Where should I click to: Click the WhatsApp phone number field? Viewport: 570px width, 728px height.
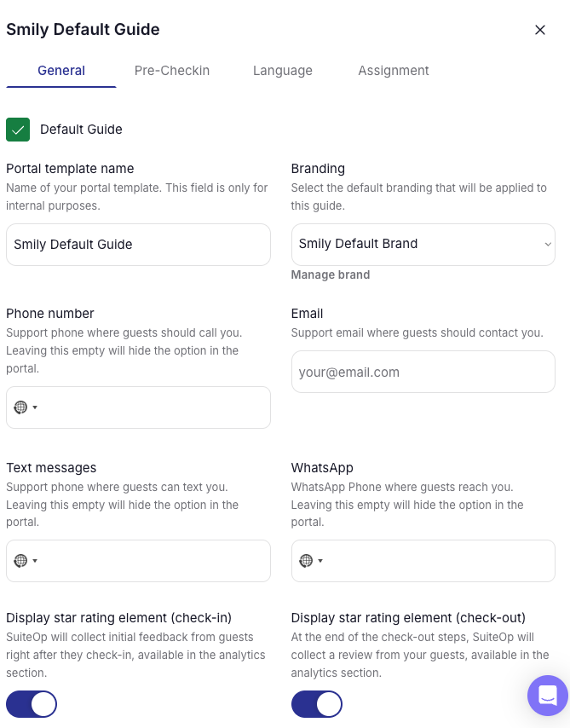(439, 561)
